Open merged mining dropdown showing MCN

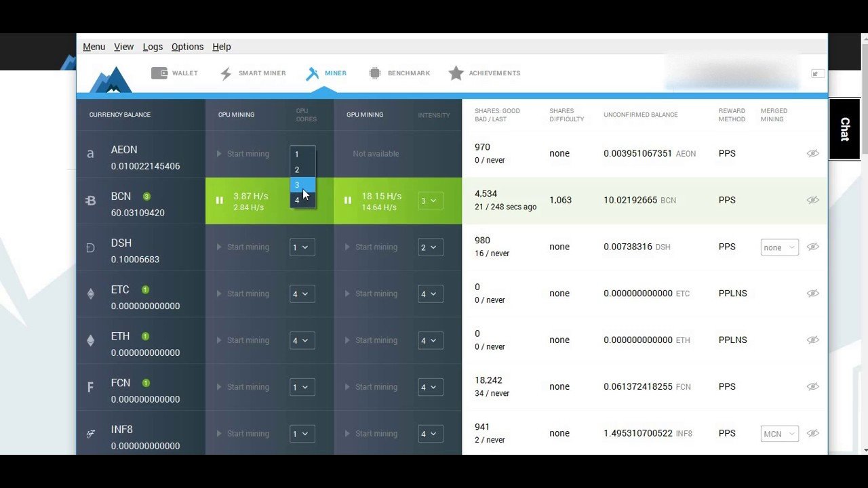point(779,433)
